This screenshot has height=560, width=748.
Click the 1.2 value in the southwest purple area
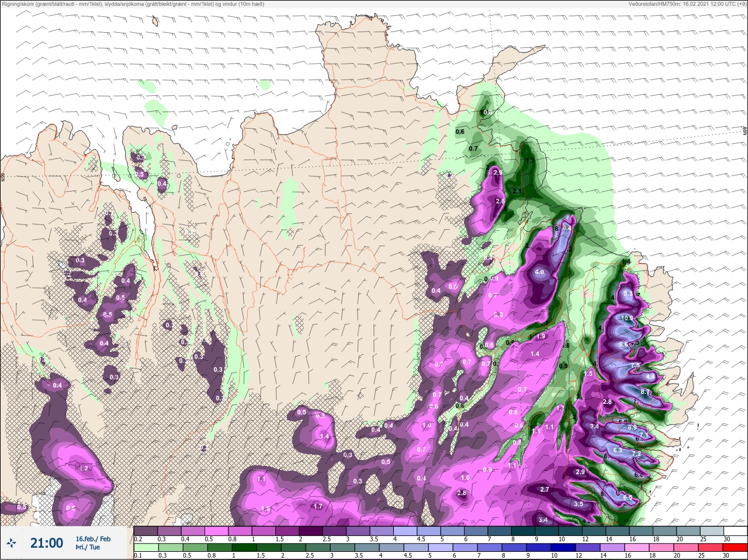click(84, 468)
